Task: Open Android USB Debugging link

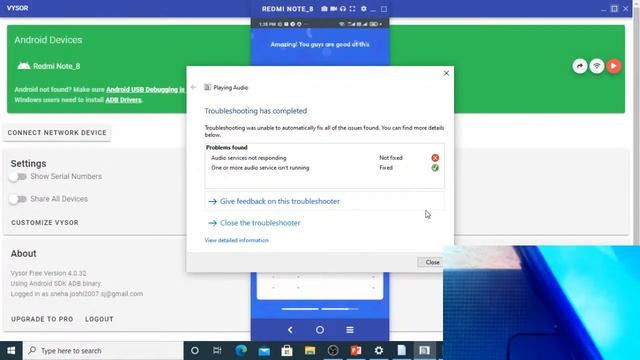Action: pos(145,89)
